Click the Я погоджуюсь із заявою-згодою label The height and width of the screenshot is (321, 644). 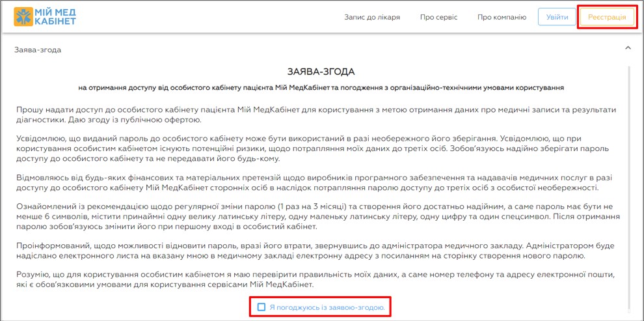coord(327,307)
